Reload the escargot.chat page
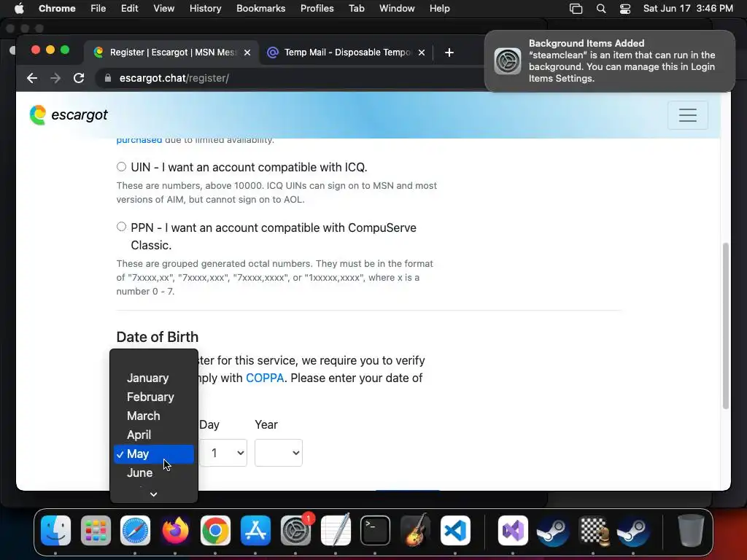The width and height of the screenshot is (747, 560). 79,78
